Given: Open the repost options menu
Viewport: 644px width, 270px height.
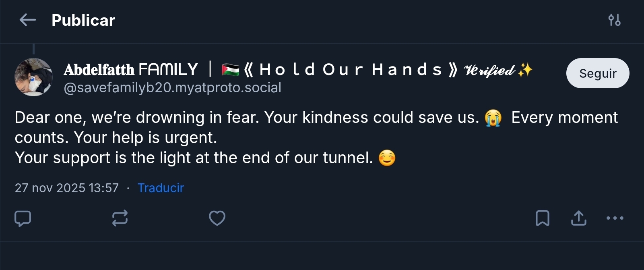Looking at the screenshot, I should point(120,218).
